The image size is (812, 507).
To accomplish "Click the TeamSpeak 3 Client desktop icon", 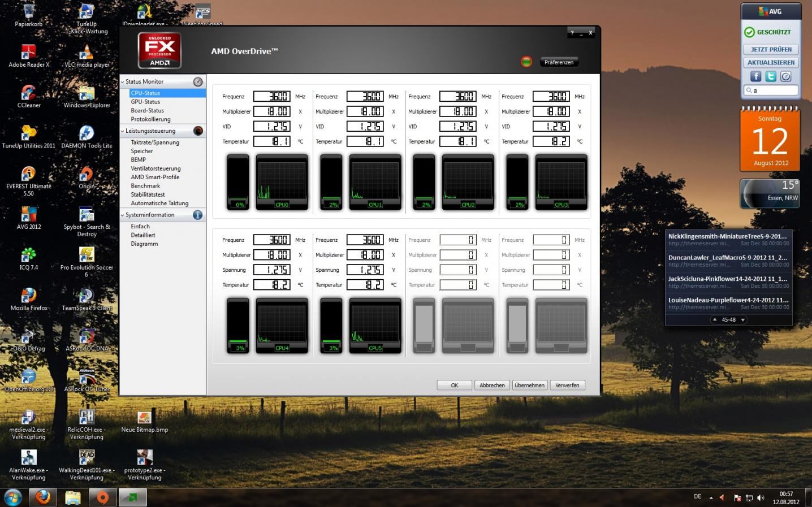I will pyautogui.click(x=87, y=300).
